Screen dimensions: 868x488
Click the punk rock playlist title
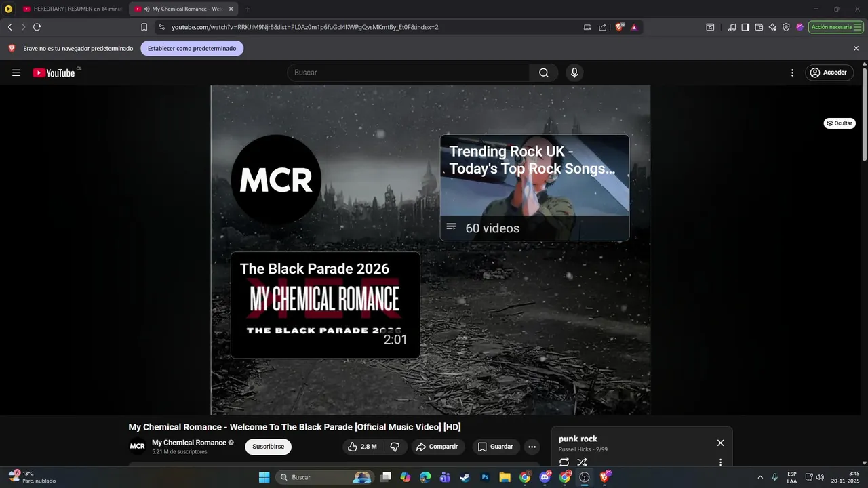coord(578,439)
